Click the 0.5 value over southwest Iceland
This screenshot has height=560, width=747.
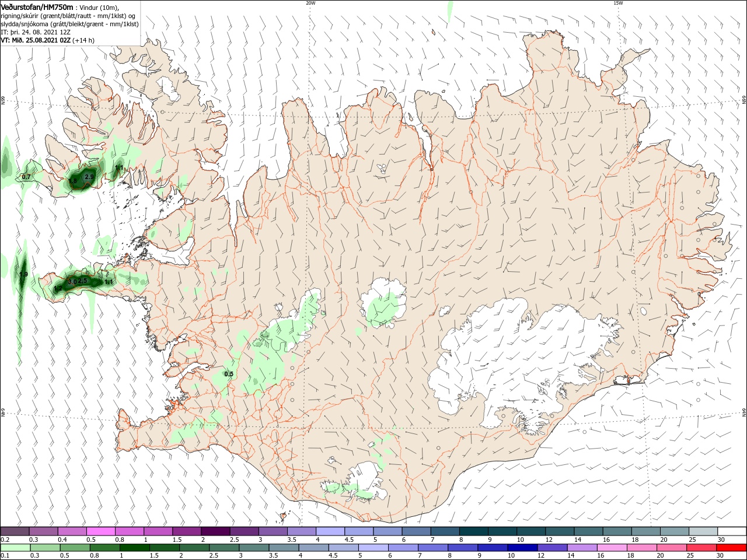[x=229, y=374]
